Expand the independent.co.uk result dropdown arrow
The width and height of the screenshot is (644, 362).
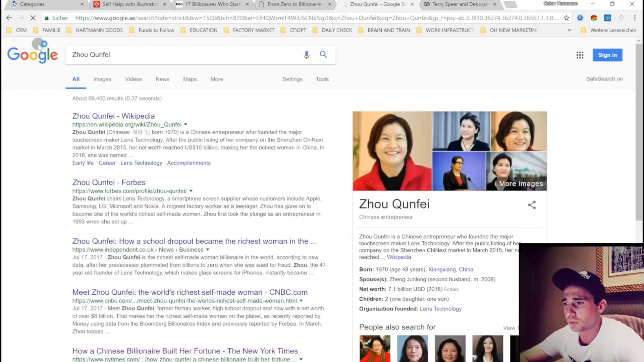tap(208, 250)
